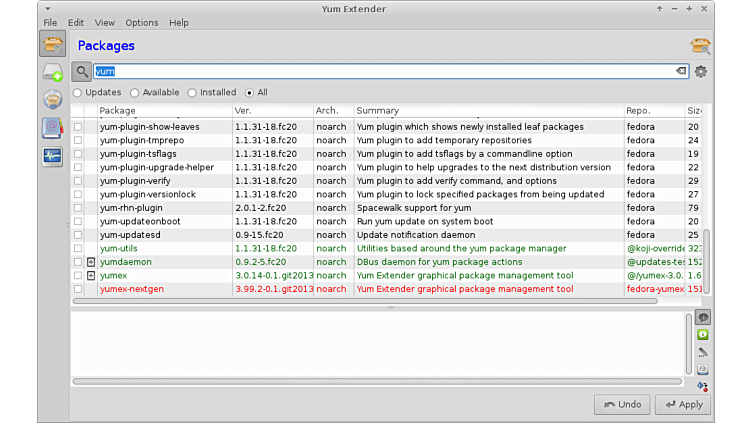This screenshot has width=752, height=423.
Task: Select the Available filter
Action: pos(155,93)
